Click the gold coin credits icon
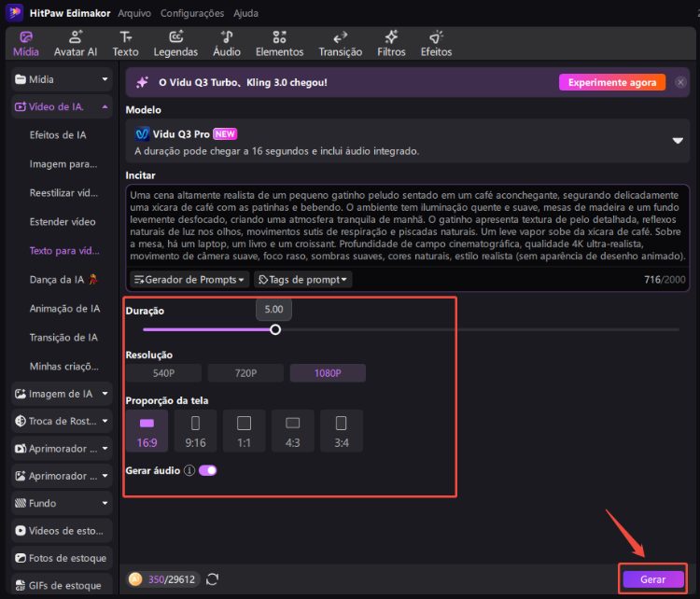 (x=135, y=579)
